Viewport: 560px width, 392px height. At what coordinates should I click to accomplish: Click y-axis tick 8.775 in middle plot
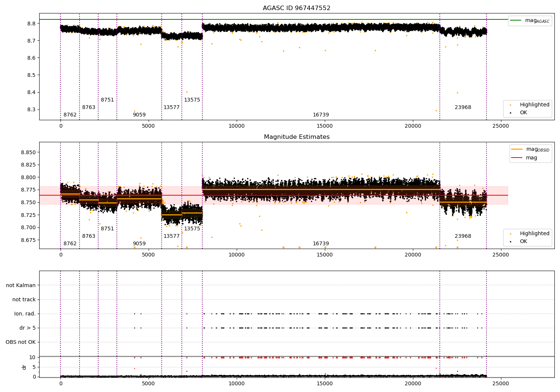pyautogui.click(x=28, y=190)
